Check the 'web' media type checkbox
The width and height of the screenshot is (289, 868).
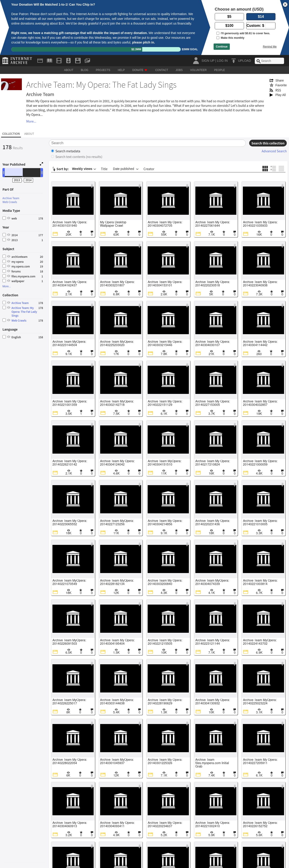[4, 218]
